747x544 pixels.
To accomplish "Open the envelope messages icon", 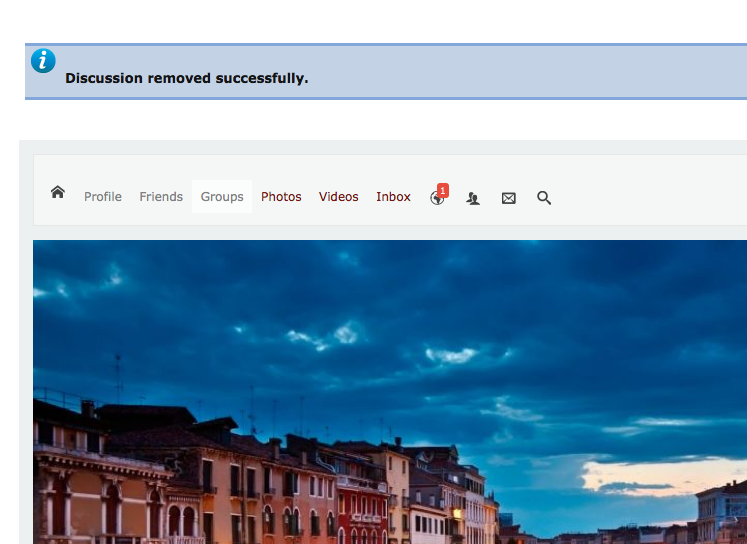I will point(509,198).
